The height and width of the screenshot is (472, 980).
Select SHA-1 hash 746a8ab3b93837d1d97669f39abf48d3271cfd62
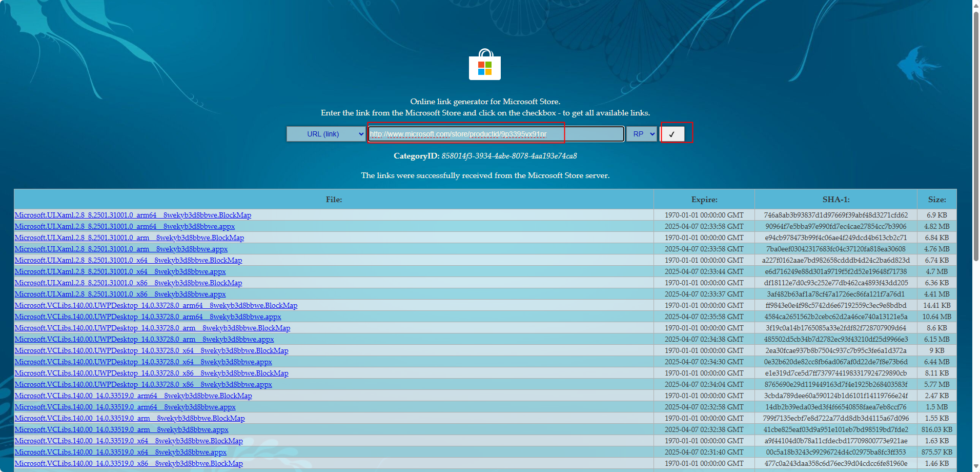point(836,215)
